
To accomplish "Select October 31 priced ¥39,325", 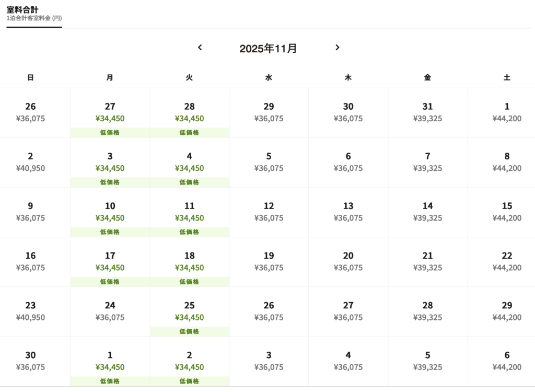I will (427, 112).
